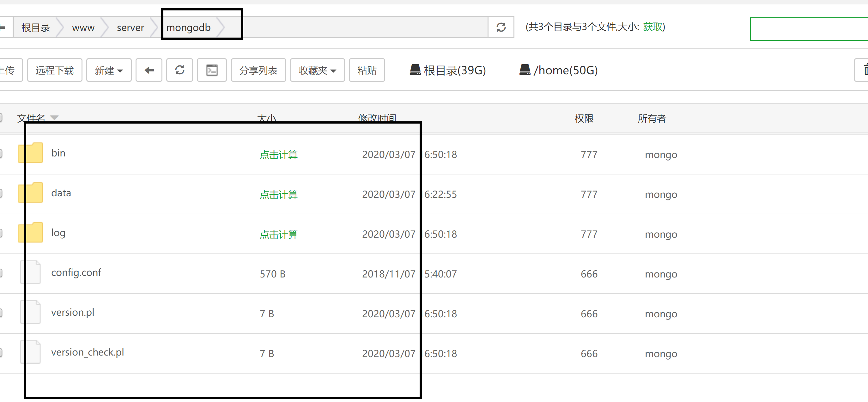Open the terminal icon button
Screen dimensions: 868x402
coord(212,70)
